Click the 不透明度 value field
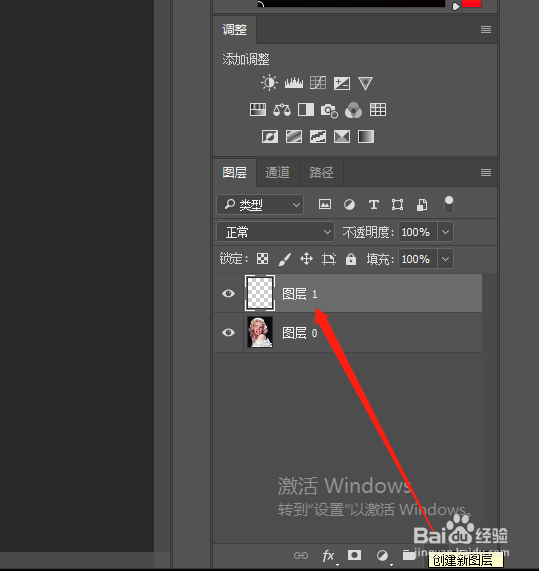Image resolution: width=539 pixels, height=571 pixels. 418,232
